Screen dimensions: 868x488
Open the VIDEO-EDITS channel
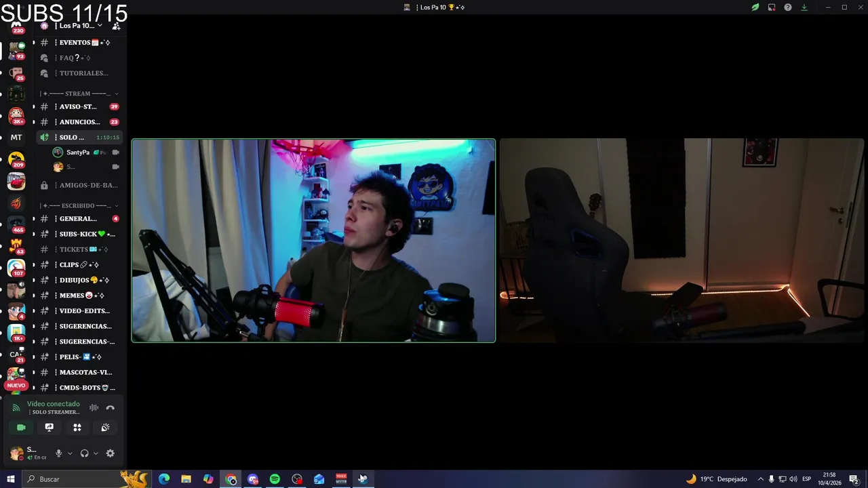point(79,310)
